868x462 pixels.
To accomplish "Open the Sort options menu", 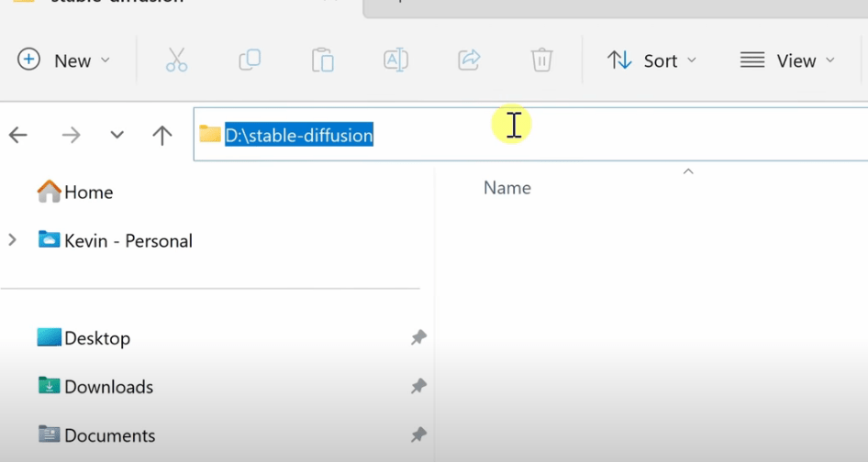I will coord(652,60).
